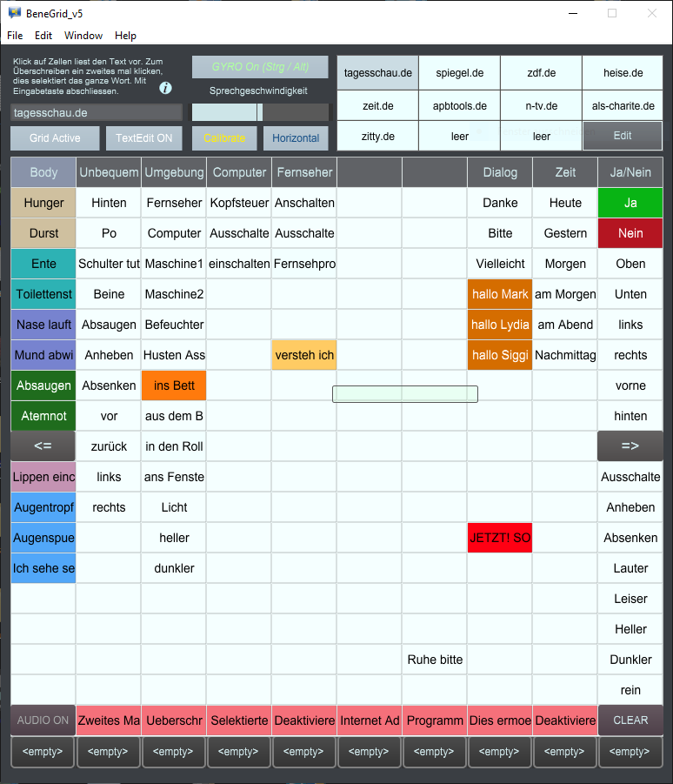Adjust the Sprechgeschwindigkeit slider
This screenshot has width=673, height=784.
[x=260, y=112]
